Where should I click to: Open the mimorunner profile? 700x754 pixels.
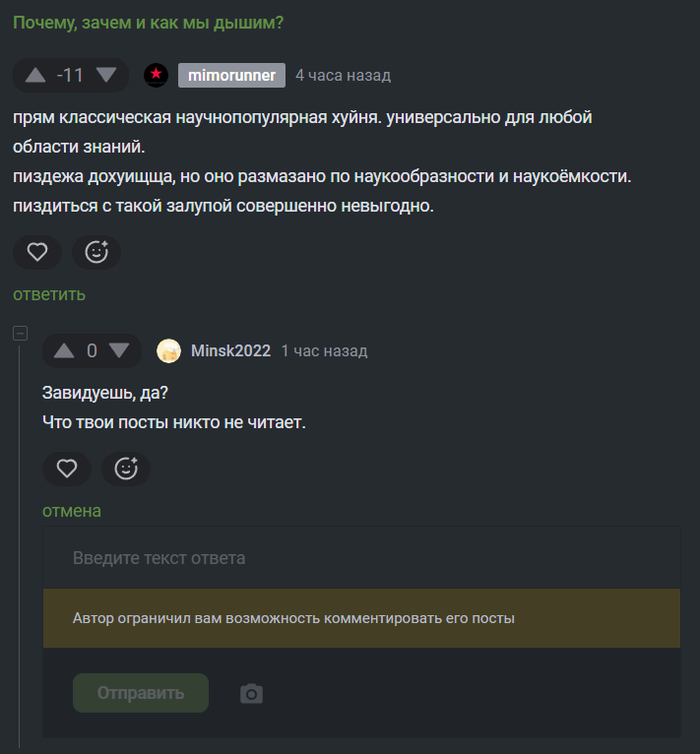232,75
